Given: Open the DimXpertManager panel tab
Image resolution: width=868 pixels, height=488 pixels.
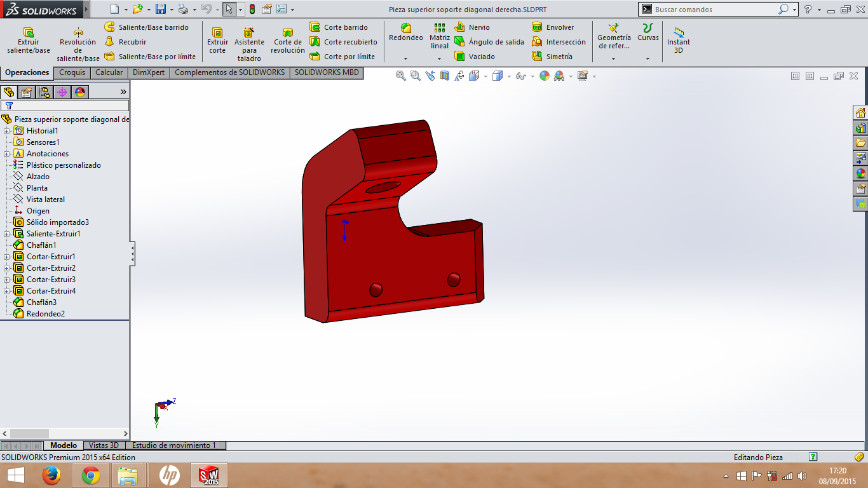Looking at the screenshot, I should [x=62, y=92].
